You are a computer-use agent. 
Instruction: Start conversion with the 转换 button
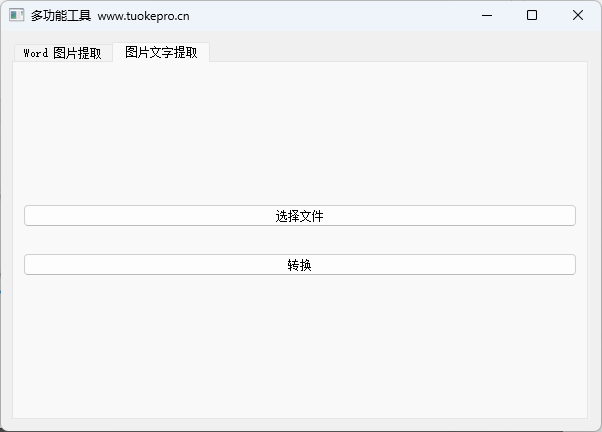pyautogui.click(x=300, y=265)
